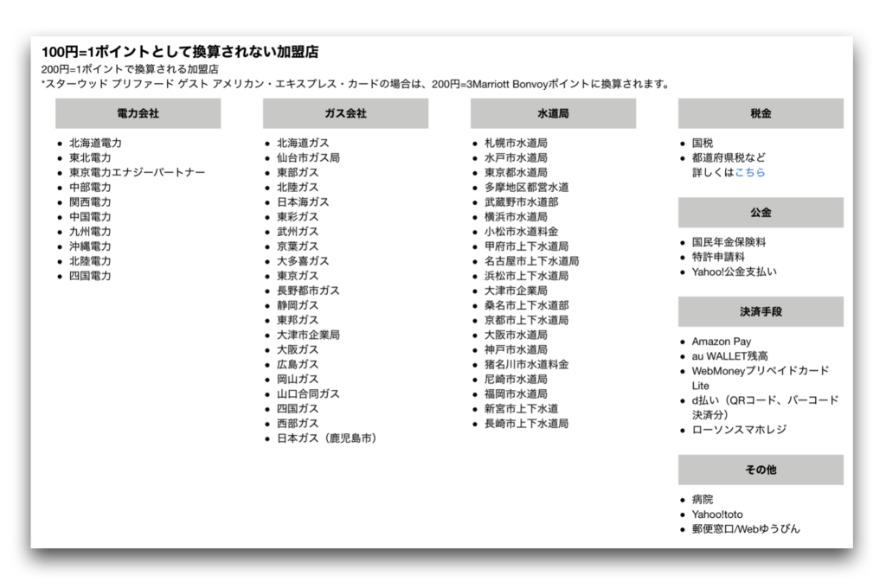
Task: Select 札幌市水道局 list entry
Action: (x=516, y=143)
